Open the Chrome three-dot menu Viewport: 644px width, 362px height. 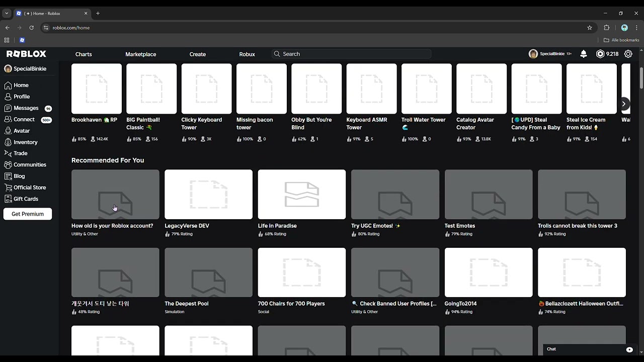(636, 28)
